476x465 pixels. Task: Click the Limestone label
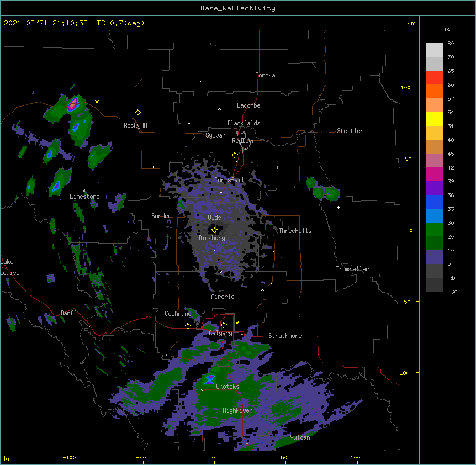tap(84, 197)
